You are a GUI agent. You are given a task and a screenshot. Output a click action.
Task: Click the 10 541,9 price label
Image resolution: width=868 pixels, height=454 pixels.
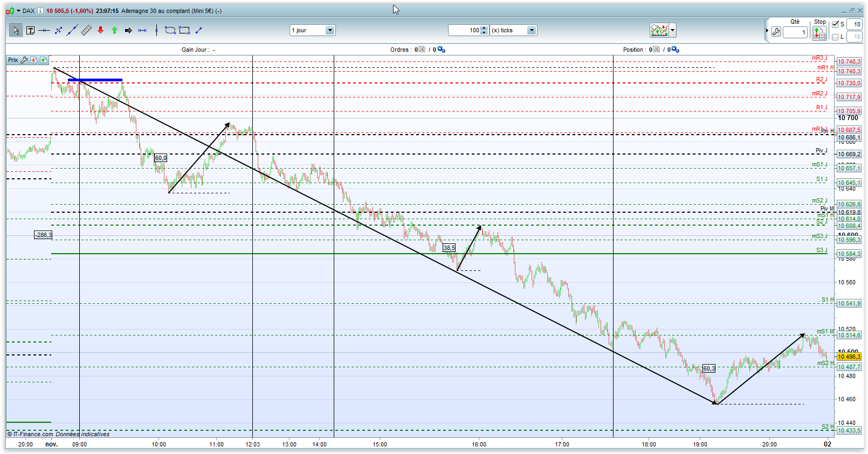click(x=849, y=303)
